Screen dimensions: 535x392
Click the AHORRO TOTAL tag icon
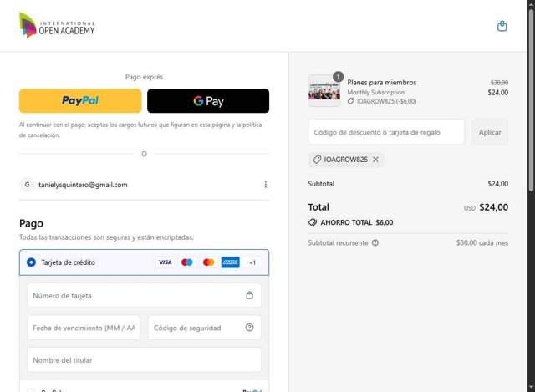312,222
